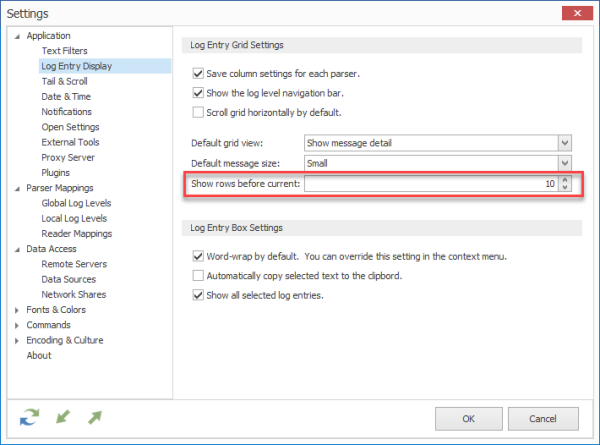
Task: Click the Cancel button
Action: pos(543,419)
